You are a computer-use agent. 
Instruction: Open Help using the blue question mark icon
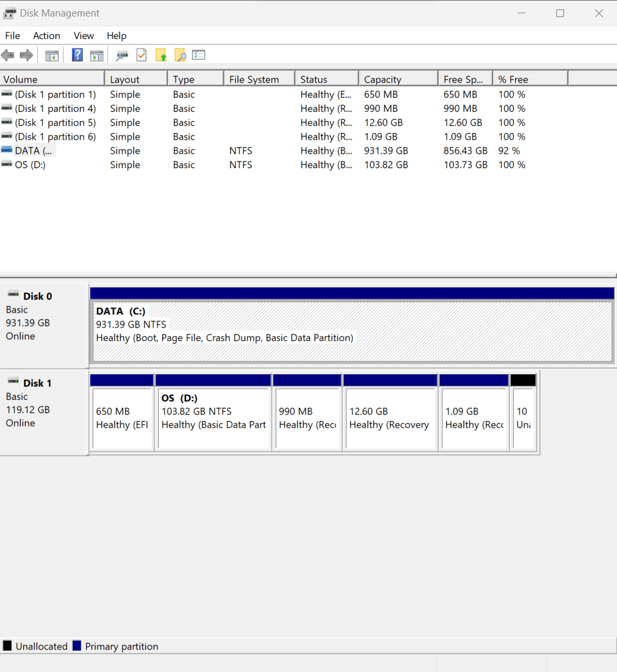tap(77, 55)
